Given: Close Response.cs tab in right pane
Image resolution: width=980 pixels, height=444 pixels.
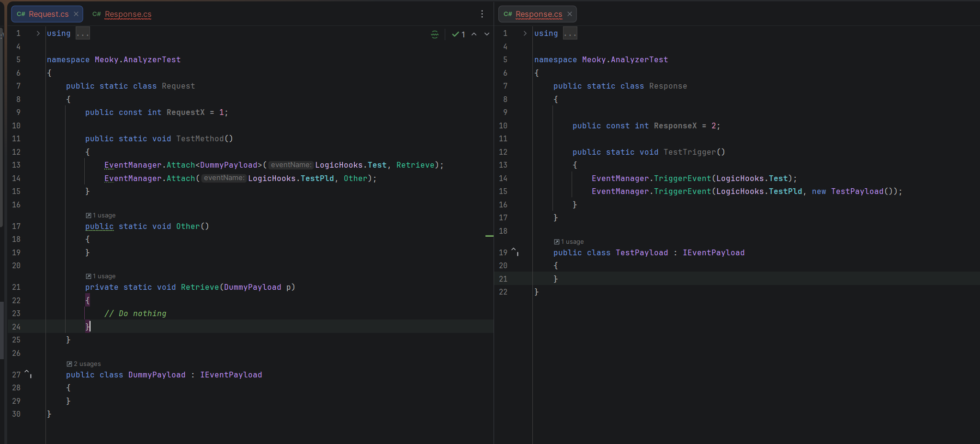Looking at the screenshot, I should [570, 14].
